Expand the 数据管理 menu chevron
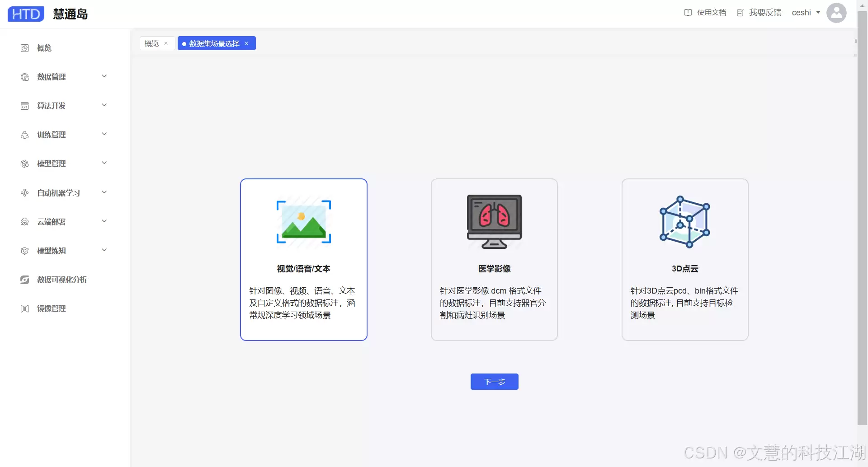The image size is (868, 467). (104, 76)
